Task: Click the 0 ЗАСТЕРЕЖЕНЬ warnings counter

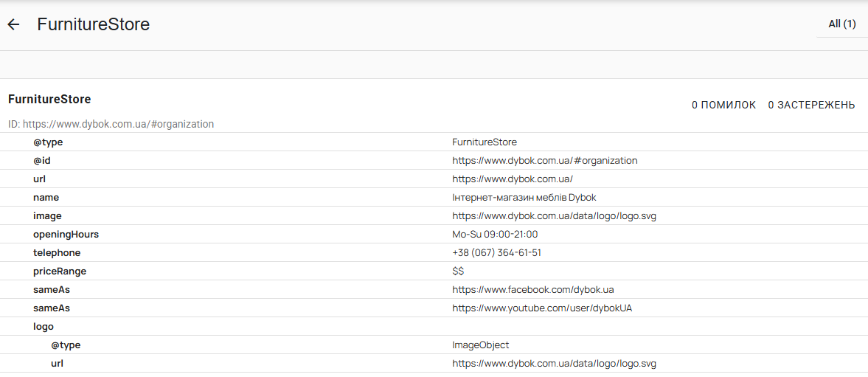Action: click(811, 106)
